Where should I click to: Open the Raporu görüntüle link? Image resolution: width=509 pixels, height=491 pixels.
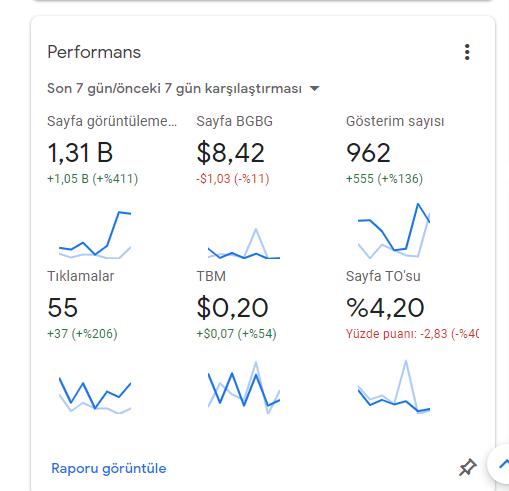point(109,468)
